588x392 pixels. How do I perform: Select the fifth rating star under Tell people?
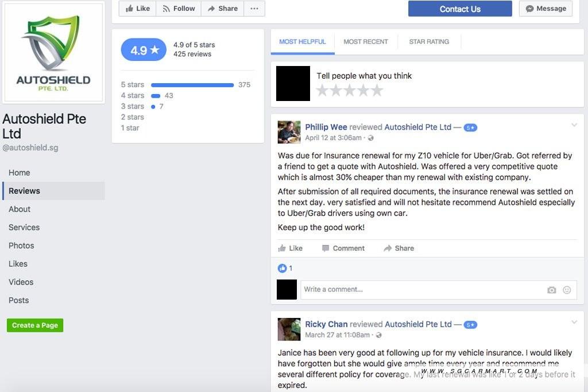coord(377,90)
